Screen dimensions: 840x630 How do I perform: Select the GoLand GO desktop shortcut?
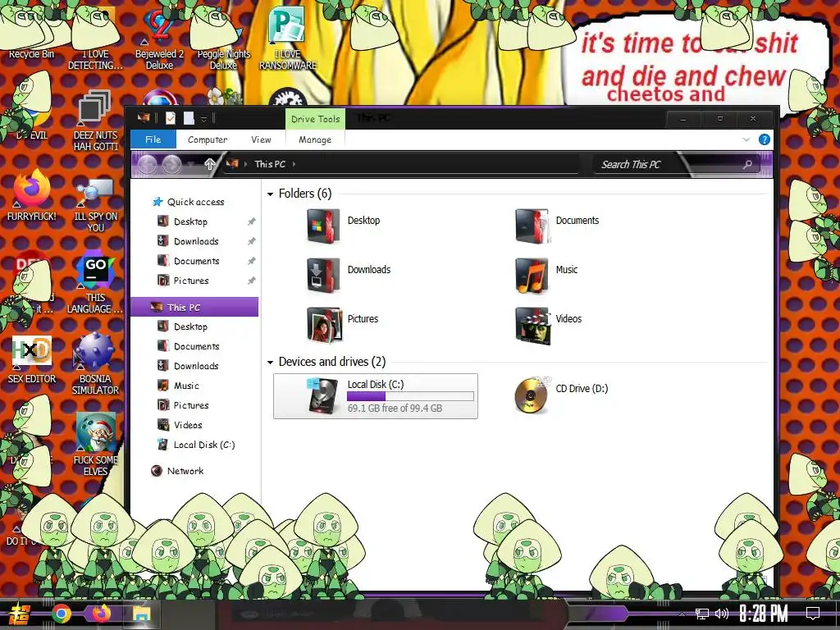(x=95, y=284)
